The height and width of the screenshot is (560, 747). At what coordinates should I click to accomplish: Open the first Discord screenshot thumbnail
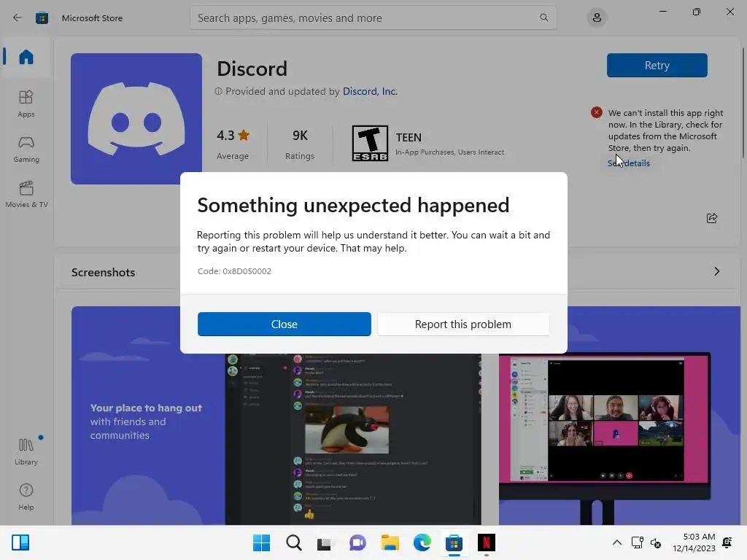(x=276, y=416)
